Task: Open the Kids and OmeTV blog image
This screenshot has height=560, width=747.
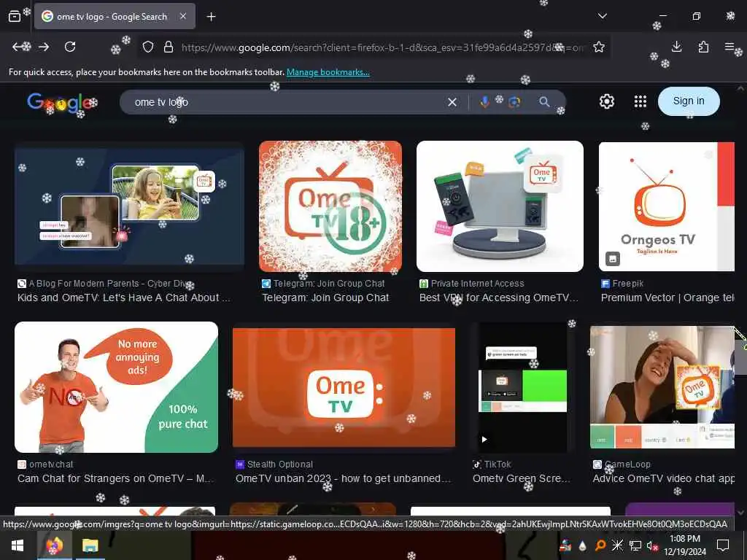Action: point(129,206)
